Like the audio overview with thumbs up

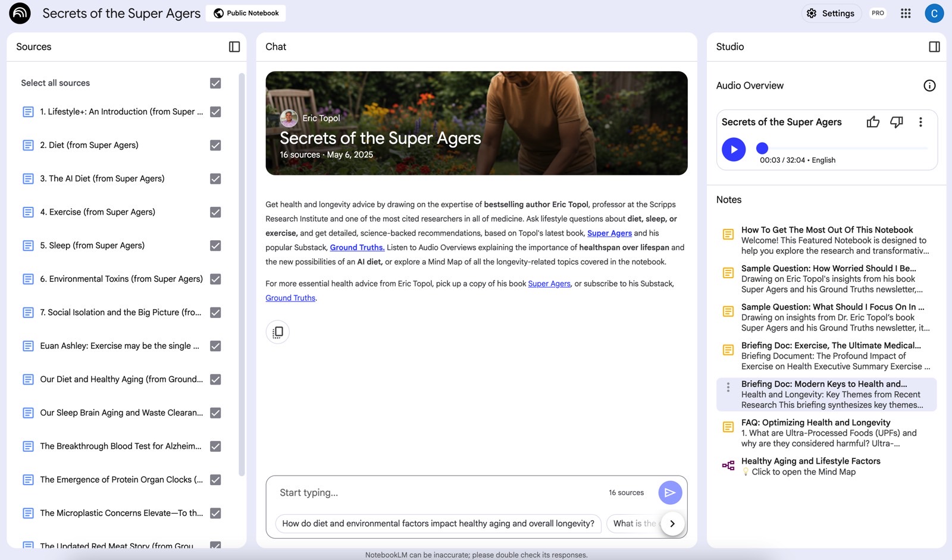873,122
